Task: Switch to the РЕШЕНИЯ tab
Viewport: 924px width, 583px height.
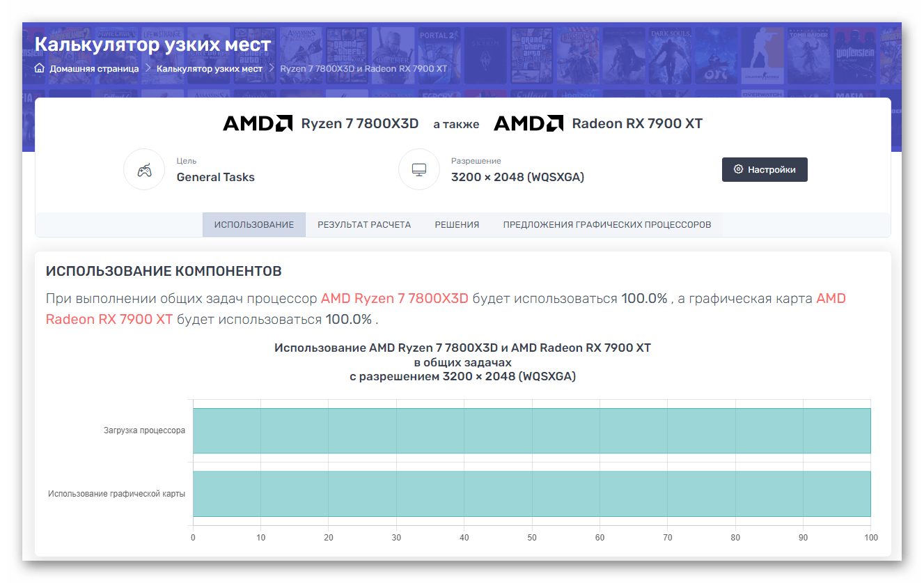Action: coord(457,225)
